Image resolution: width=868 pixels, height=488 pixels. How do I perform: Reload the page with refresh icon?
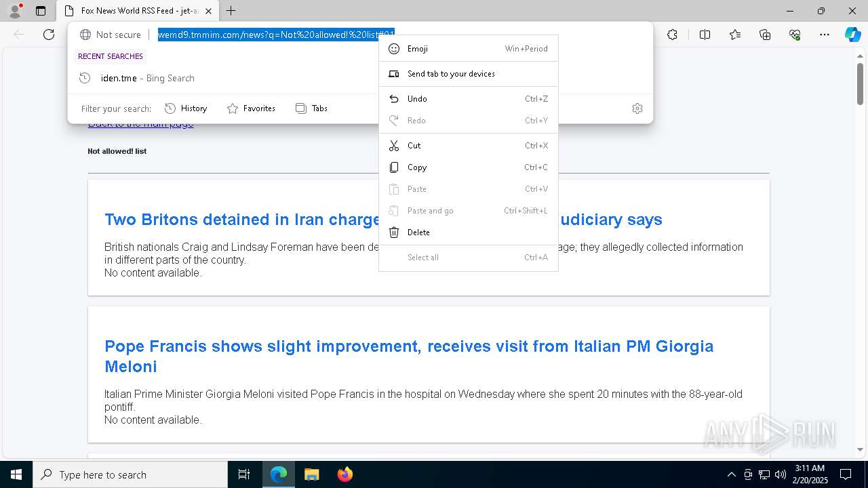(49, 35)
